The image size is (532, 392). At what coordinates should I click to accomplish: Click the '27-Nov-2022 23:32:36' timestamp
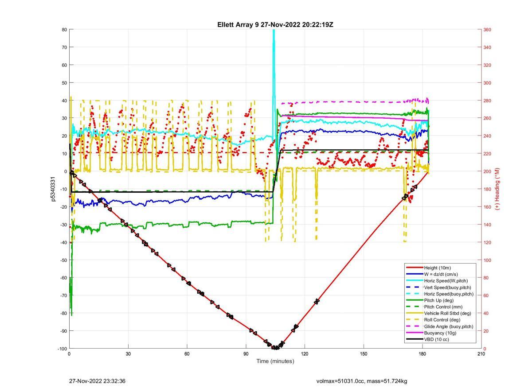click(97, 381)
